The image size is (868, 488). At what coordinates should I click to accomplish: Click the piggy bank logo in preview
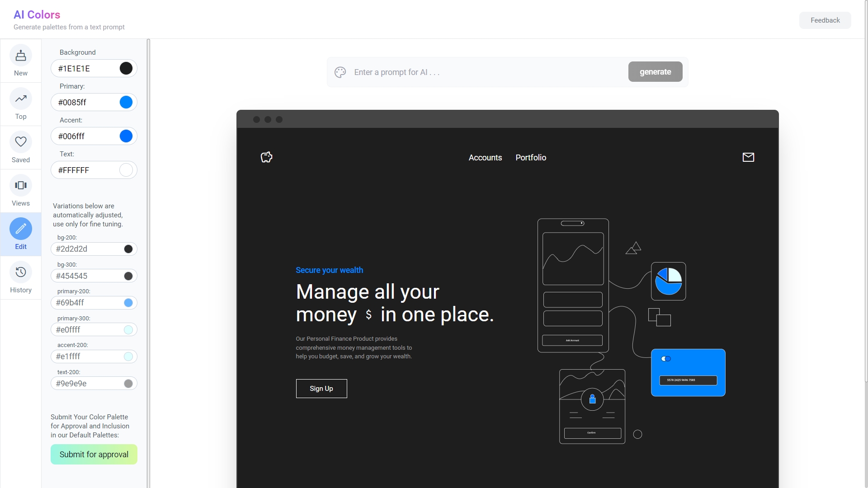pos(267,157)
